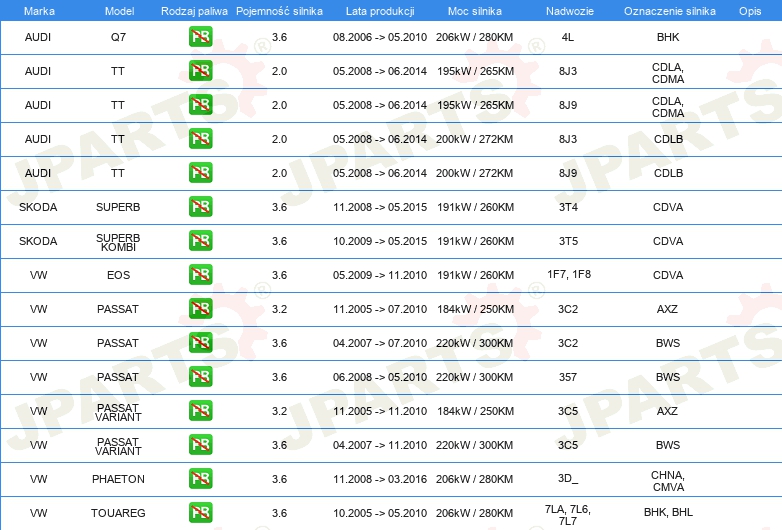Click the fuel icon for Audi TT 8J3 CDLB
Screen dimensions: 782x530
click(x=200, y=139)
